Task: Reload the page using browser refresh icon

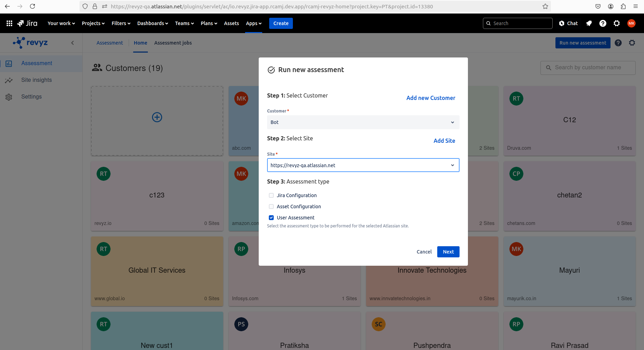Action: (32, 6)
